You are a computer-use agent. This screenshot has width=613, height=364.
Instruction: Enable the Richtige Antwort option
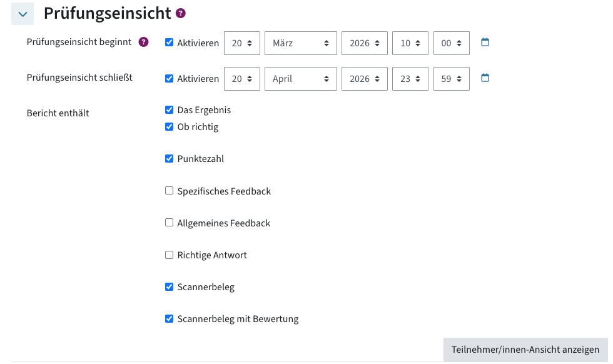pos(169,255)
